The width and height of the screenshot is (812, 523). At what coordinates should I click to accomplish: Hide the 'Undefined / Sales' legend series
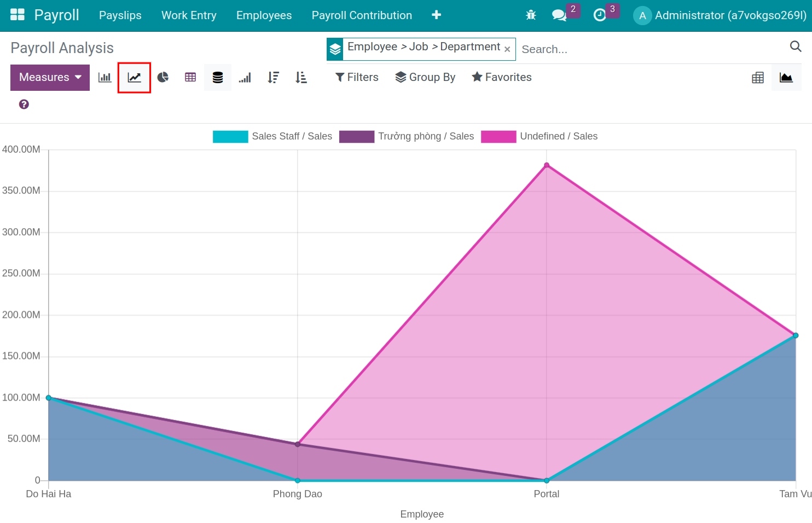tap(559, 136)
